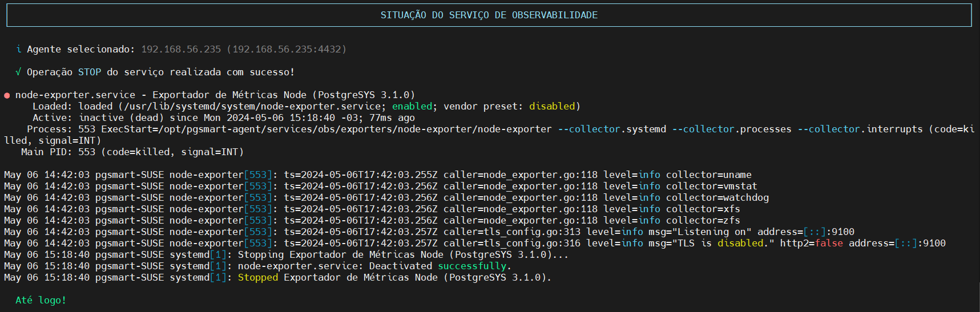
Task: Click the 'msg="TLS is disabled."' log message
Action: pyautogui.click(x=712, y=244)
